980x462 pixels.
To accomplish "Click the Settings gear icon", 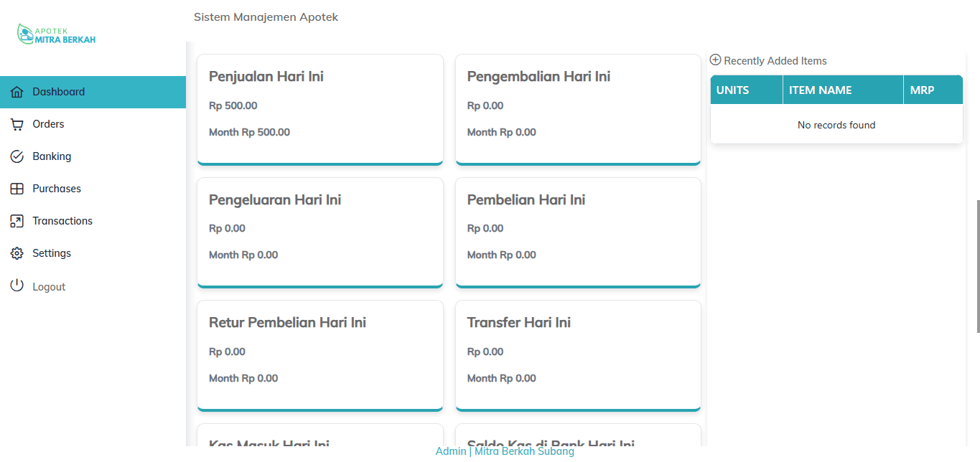I will pyautogui.click(x=17, y=253).
